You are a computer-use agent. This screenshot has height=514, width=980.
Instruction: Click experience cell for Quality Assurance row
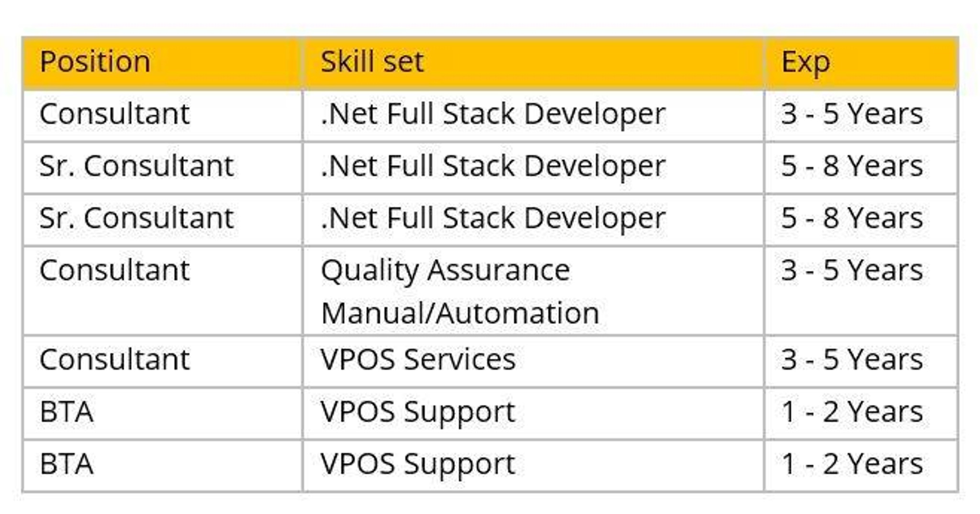pyautogui.click(x=852, y=270)
